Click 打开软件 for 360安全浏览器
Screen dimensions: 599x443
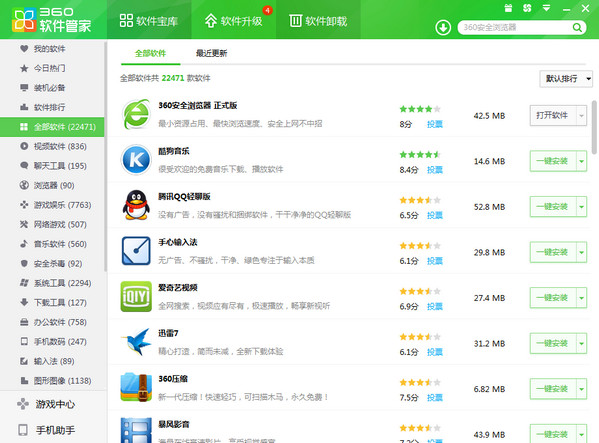coord(553,115)
